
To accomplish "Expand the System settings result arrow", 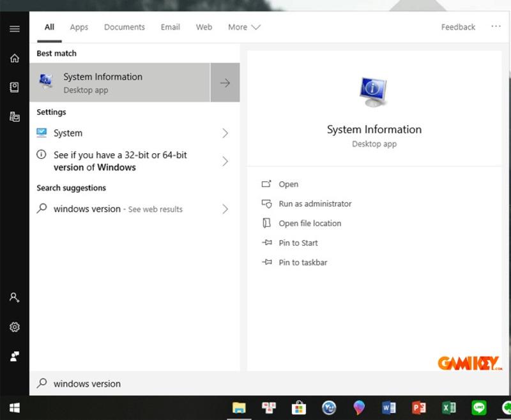I will pyautogui.click(x=224, y=133).
